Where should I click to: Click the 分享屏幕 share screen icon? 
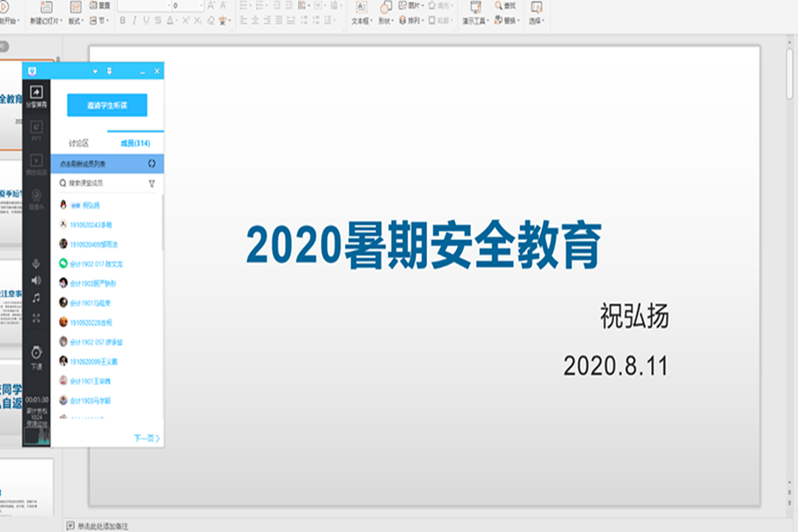36,93
